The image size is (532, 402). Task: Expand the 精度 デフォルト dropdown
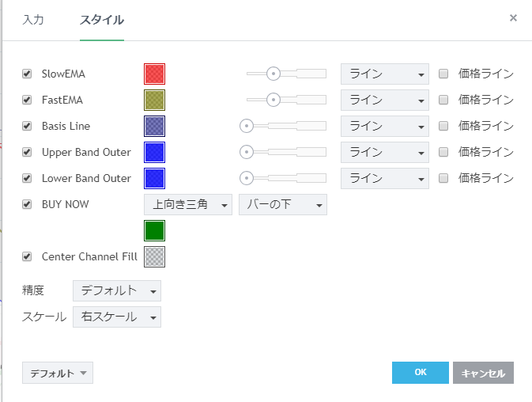[116, 290]
